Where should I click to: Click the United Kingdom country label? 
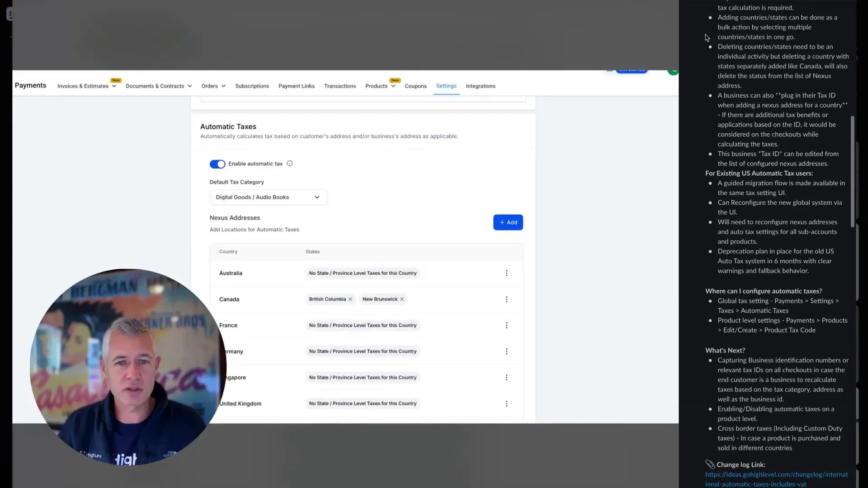pyautogui.click(x=241, y=404)
